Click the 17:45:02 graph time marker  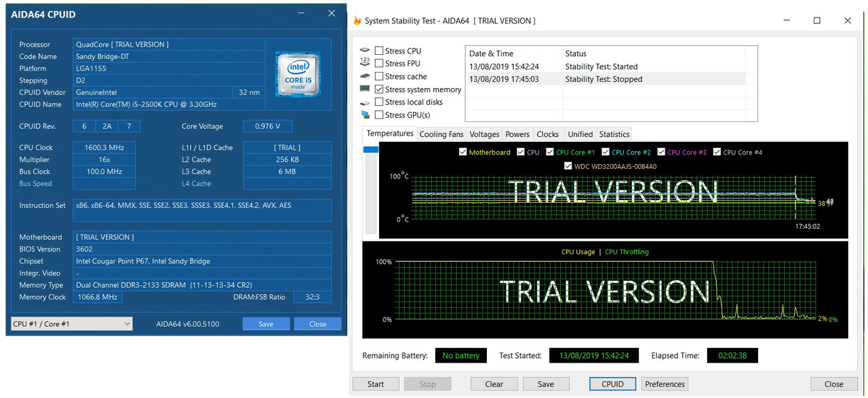point(807,226)
